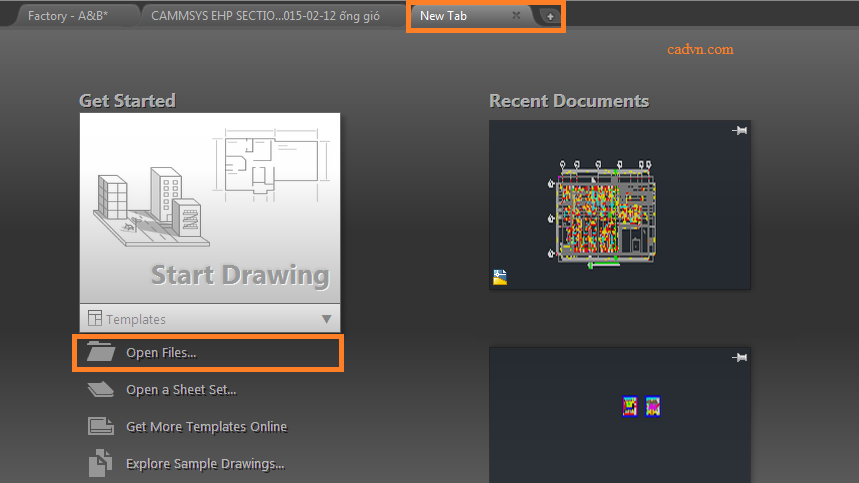Click the Explore Sample Drawings document icon
Screen dimensions: 859x483
pos(100,463)
